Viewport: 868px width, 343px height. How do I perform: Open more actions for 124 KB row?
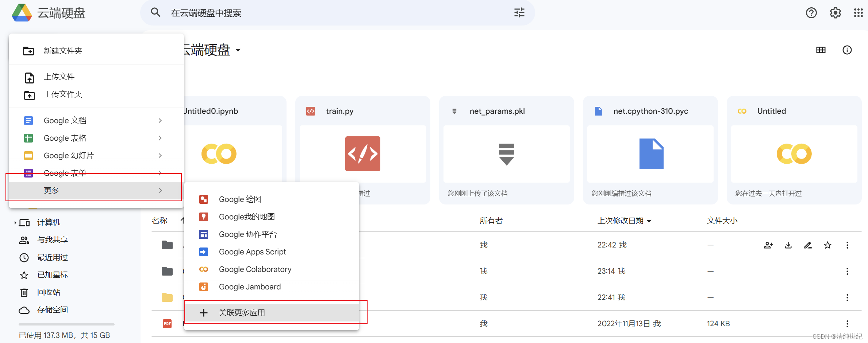[x=847, y=324]
